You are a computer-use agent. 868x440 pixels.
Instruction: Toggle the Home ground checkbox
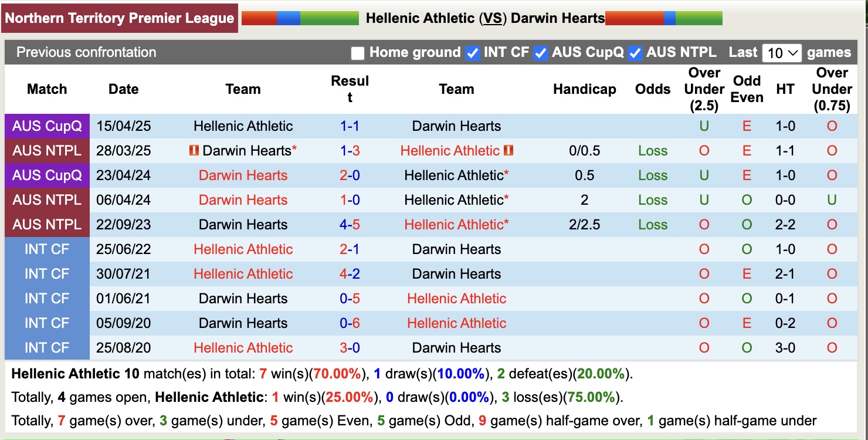coord(358,53)
